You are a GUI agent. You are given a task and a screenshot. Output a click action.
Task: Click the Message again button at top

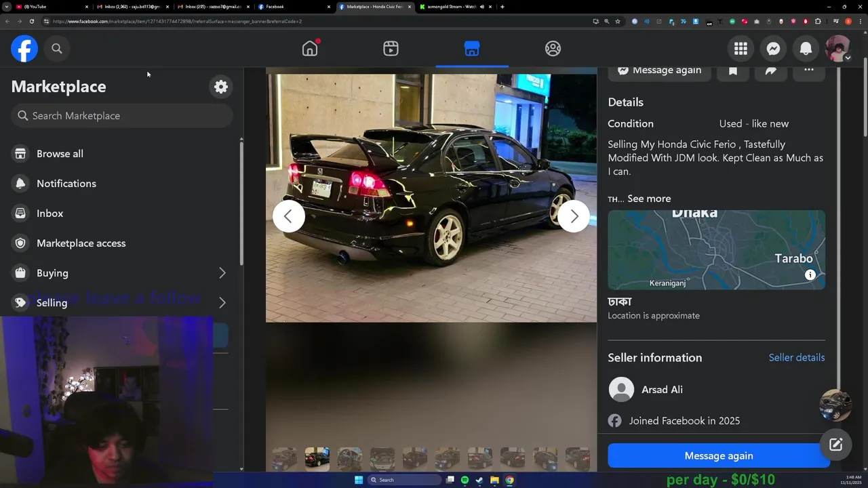tap(659, 72)
